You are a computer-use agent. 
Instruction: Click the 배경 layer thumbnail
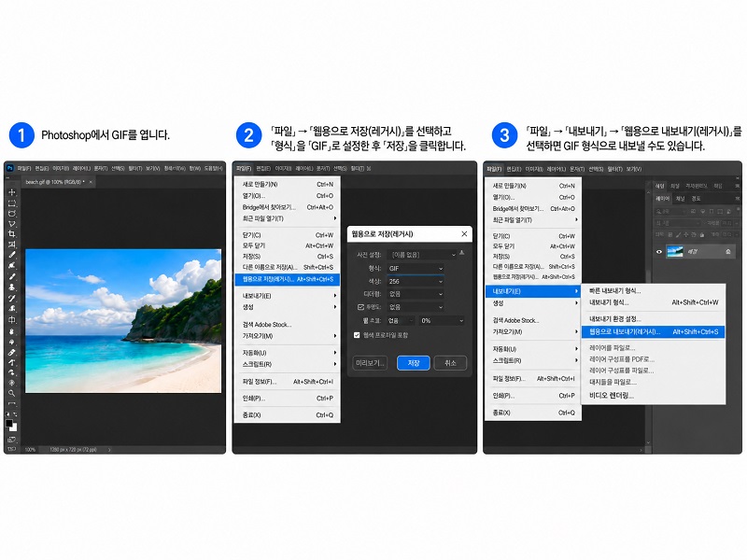click(x=674, y=251)
